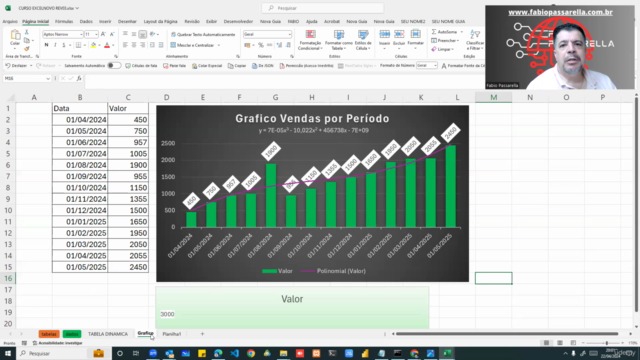Switch to the Dados ribbon tab
The height and width of the screenshot is (360, 640).
tap(86, 21)
